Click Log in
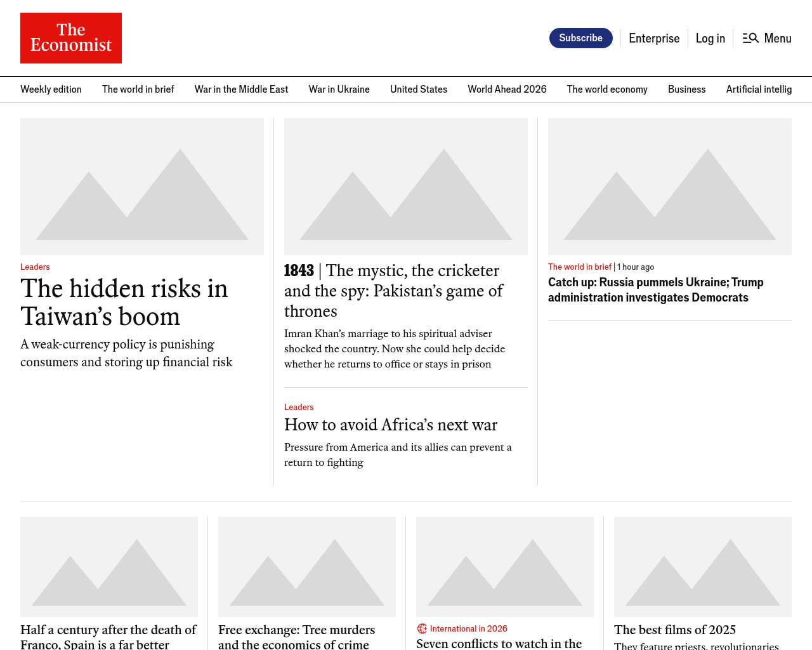812x650 pixels. click(x=710, y=38)
